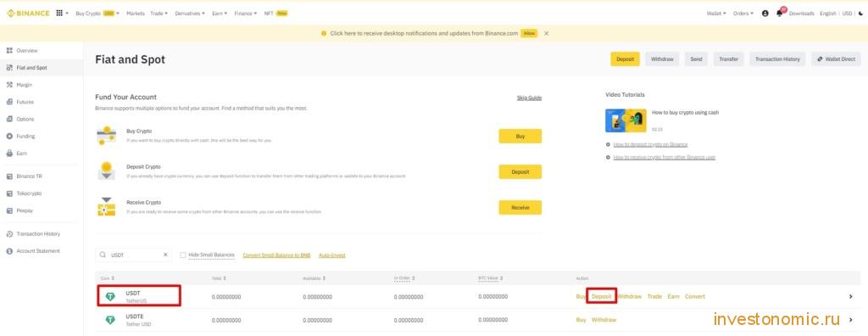Click the search magnifier icon
Screen dimensions: 868x336
click(103, 255)
